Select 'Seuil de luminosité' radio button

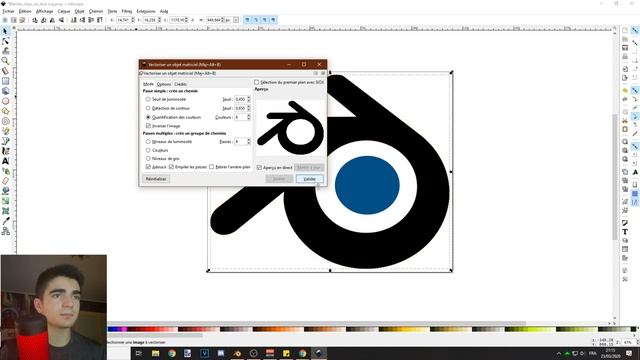(148, 99)
